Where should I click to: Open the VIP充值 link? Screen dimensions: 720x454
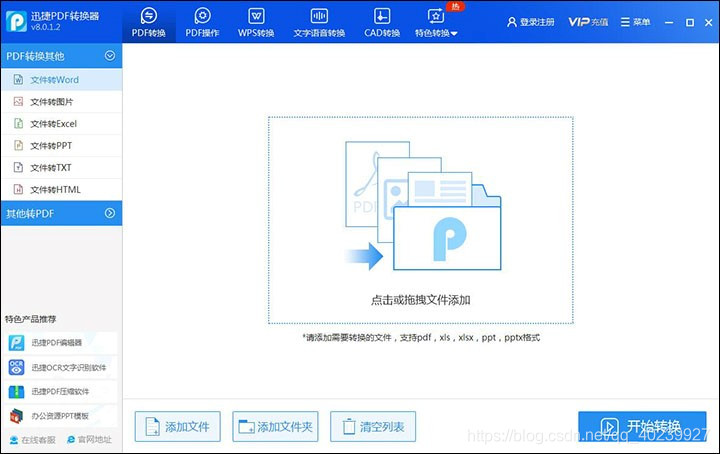(588, 22)
